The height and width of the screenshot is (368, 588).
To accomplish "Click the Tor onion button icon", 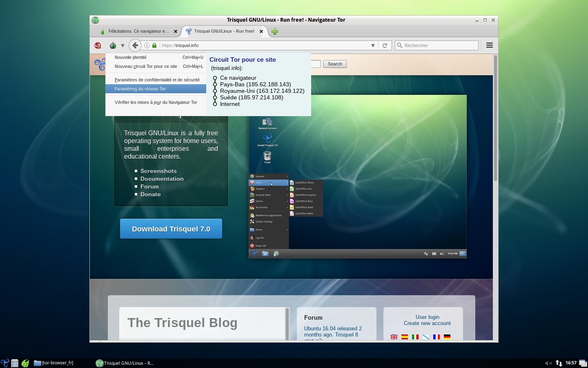I will [113, 45].
